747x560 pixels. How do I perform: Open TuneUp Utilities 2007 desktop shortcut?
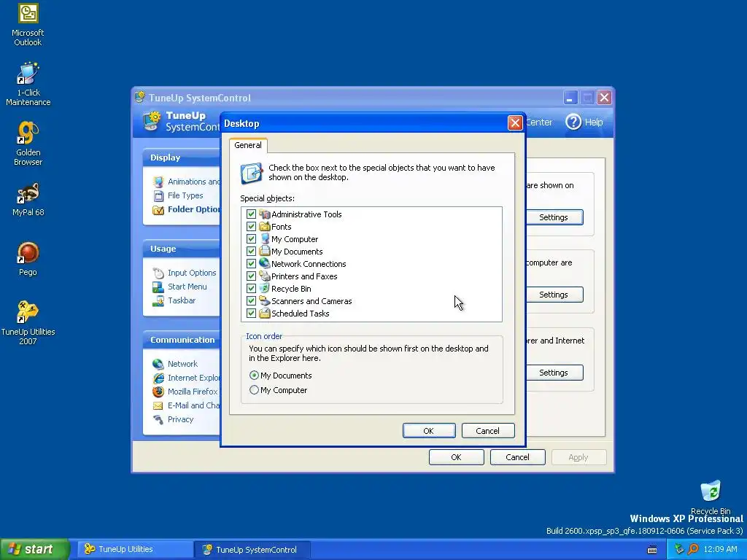(x=28, y=323)
